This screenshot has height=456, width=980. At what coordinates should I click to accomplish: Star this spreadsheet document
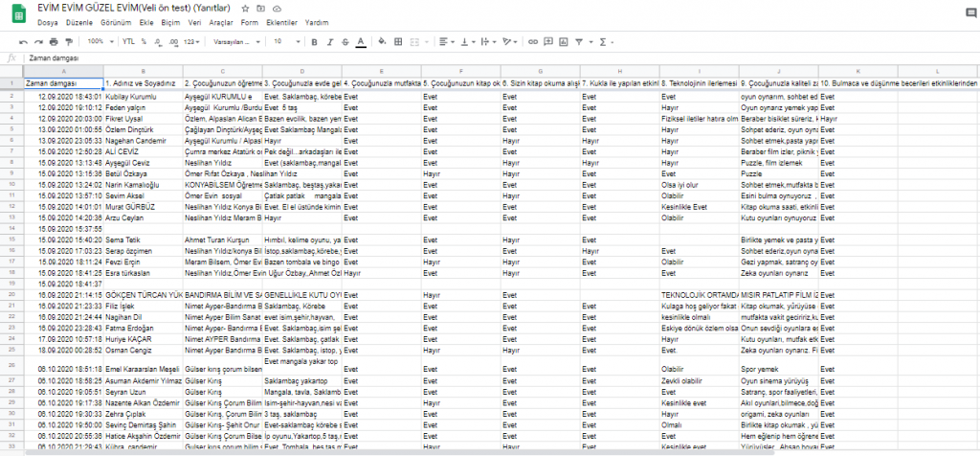[246, 8]
